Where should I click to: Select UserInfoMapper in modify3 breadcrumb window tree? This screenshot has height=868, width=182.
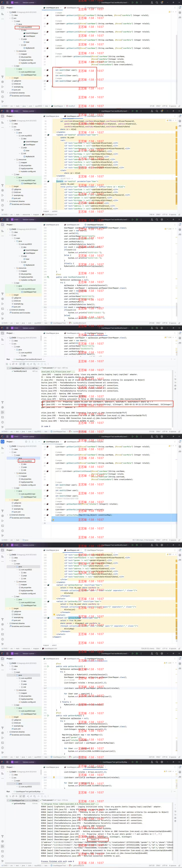coord(32,33)
